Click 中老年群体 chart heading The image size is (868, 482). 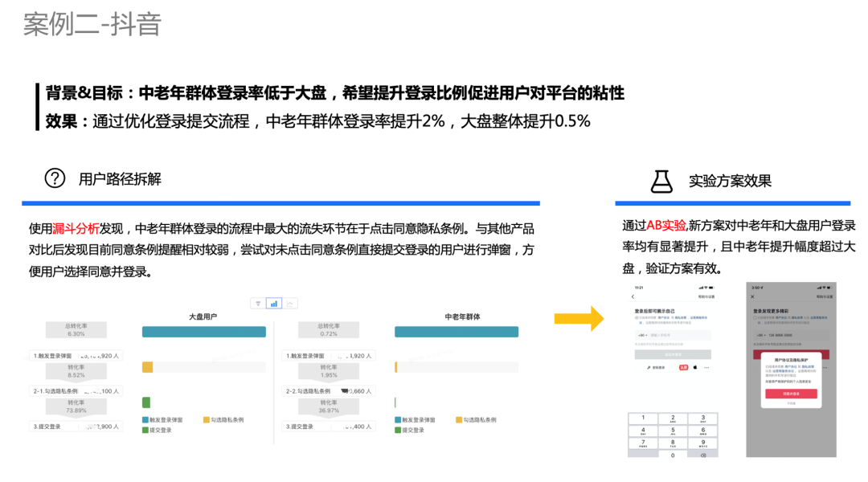point(462,317)
